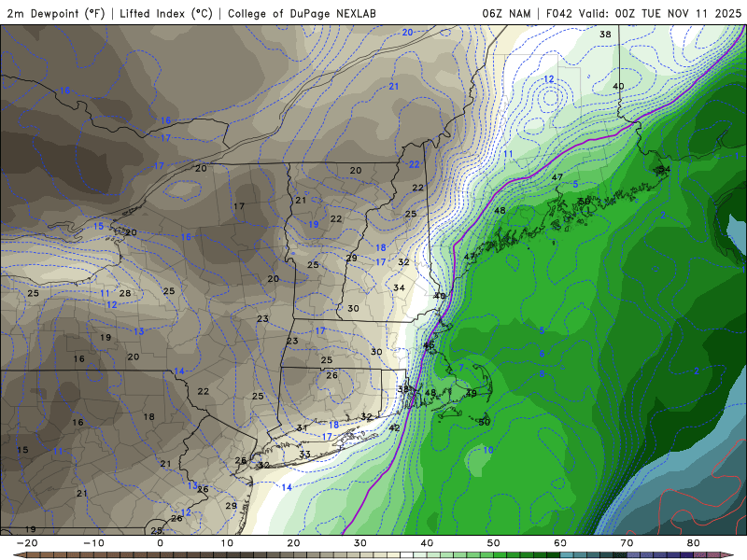Click the -10 label on the color scale
747x560 pixels.
point(93,543)
